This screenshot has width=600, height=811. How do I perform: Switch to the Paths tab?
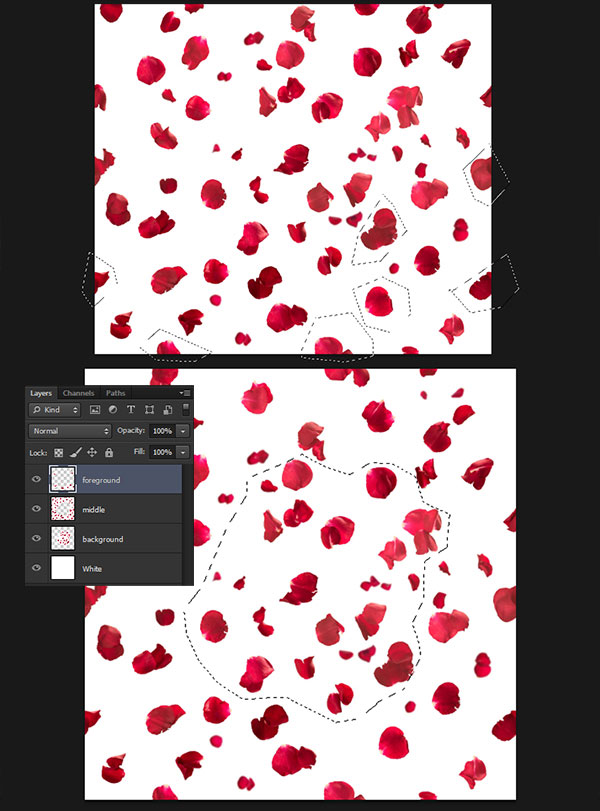tap(115, 393)
